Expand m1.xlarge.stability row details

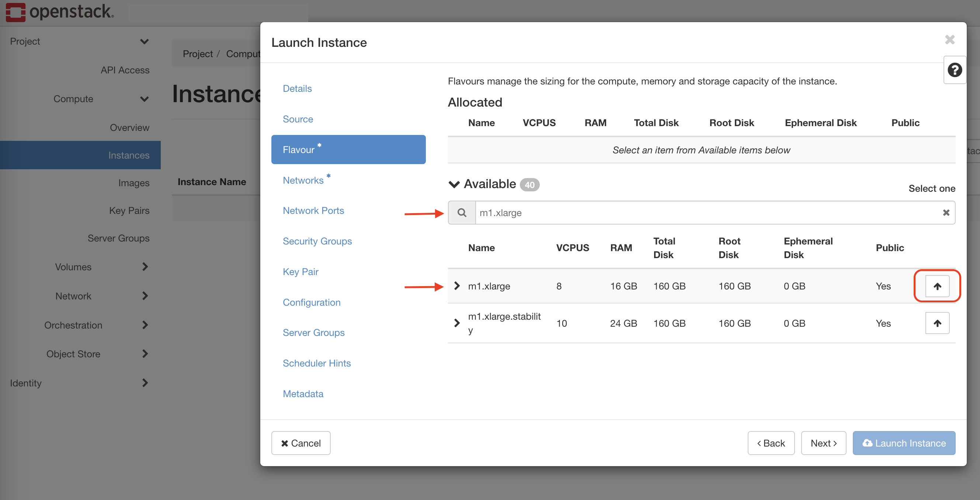click(x=457, y=323)
